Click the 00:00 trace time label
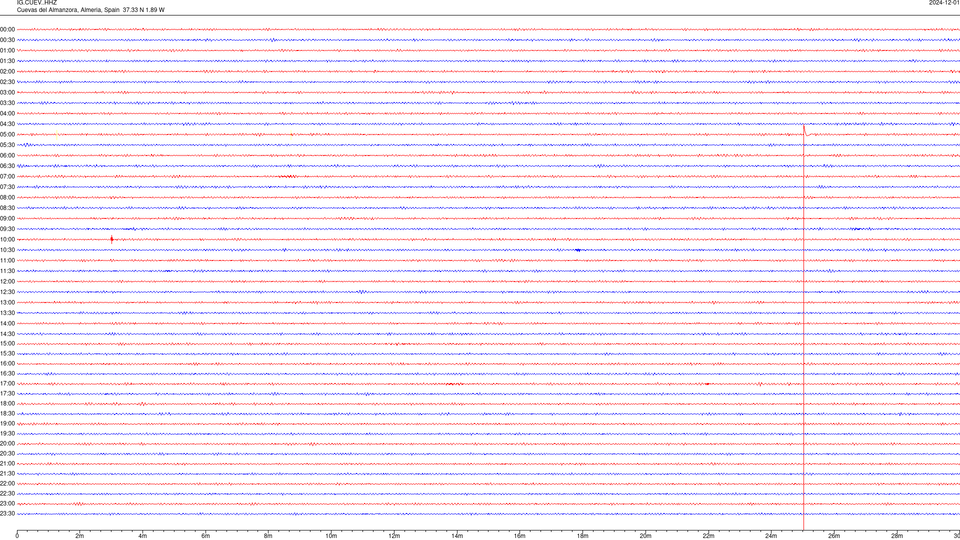The height and width of the screenshot is (540, 960). (7, 29)
